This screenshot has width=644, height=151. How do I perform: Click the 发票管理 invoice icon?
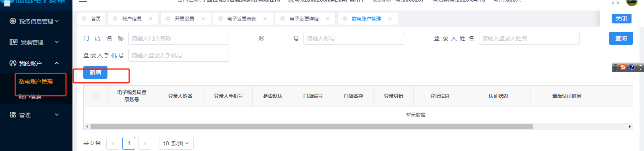[x=13, y=42]
